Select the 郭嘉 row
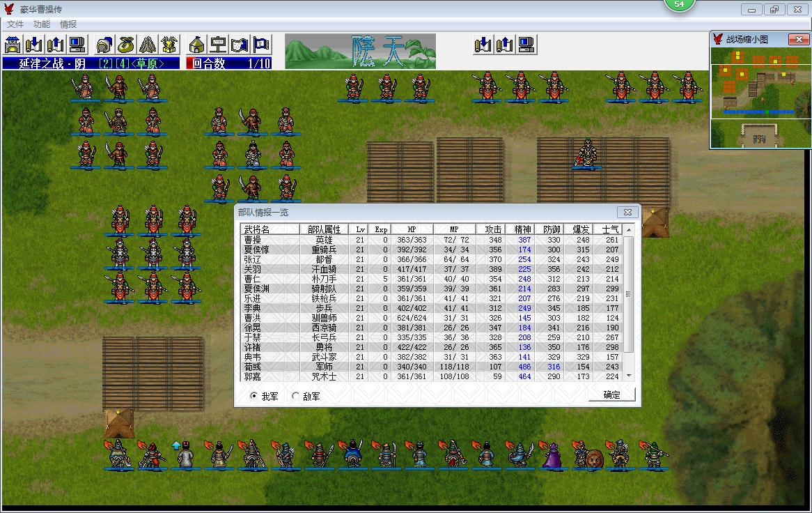812x513 pixels. [431, 376]
